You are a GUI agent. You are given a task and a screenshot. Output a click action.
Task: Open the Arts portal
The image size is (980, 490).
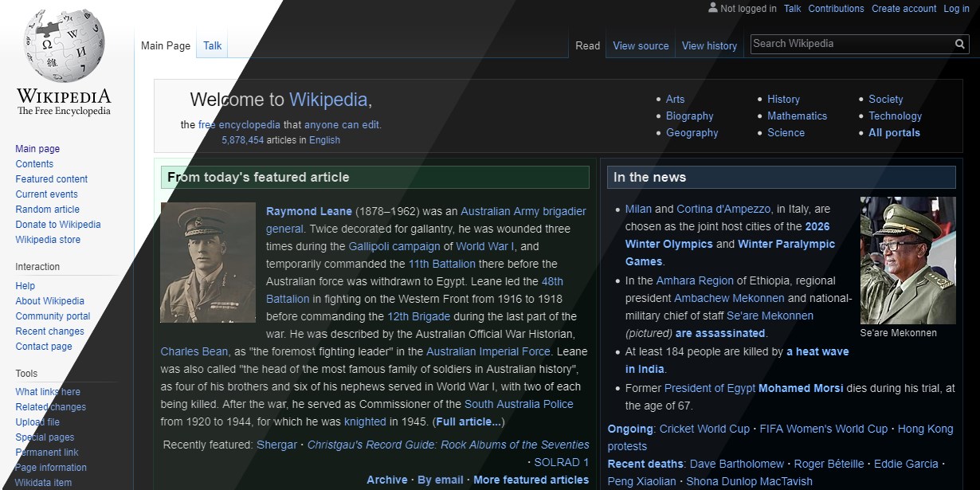tap(675, 100)
